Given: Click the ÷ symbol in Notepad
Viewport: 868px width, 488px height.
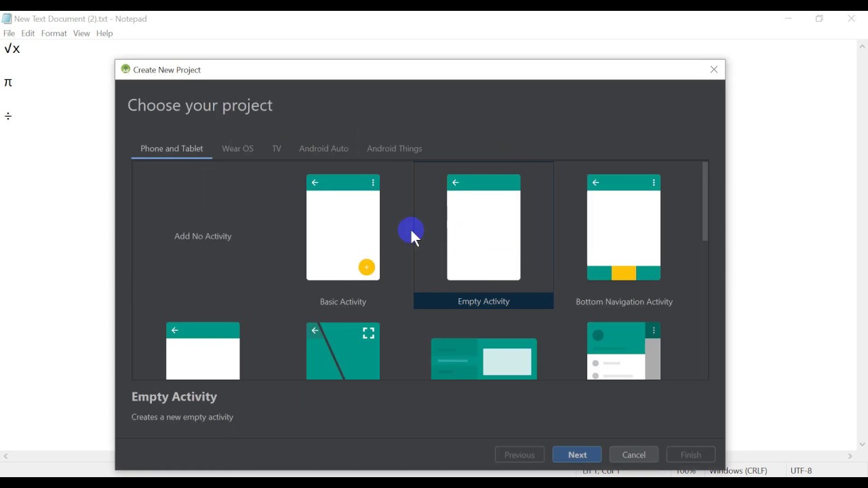Looking at the screenshot, I should pos(8,117).
